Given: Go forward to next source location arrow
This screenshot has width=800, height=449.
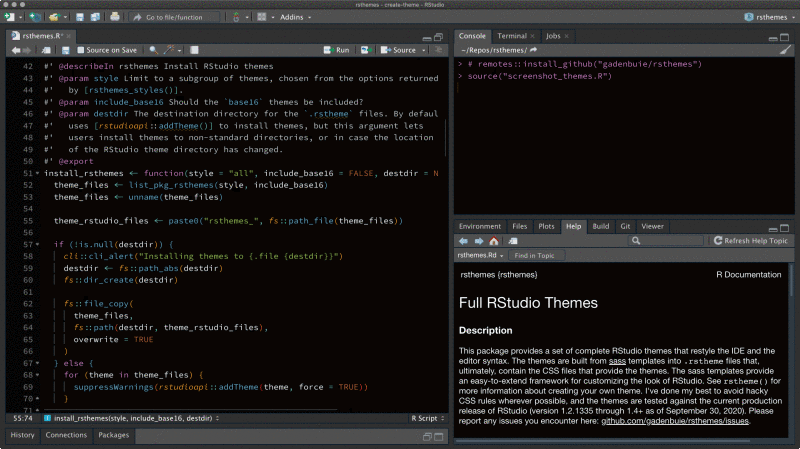Looking at the screenshot, I should pyautogui.click(x=27, y=50).
